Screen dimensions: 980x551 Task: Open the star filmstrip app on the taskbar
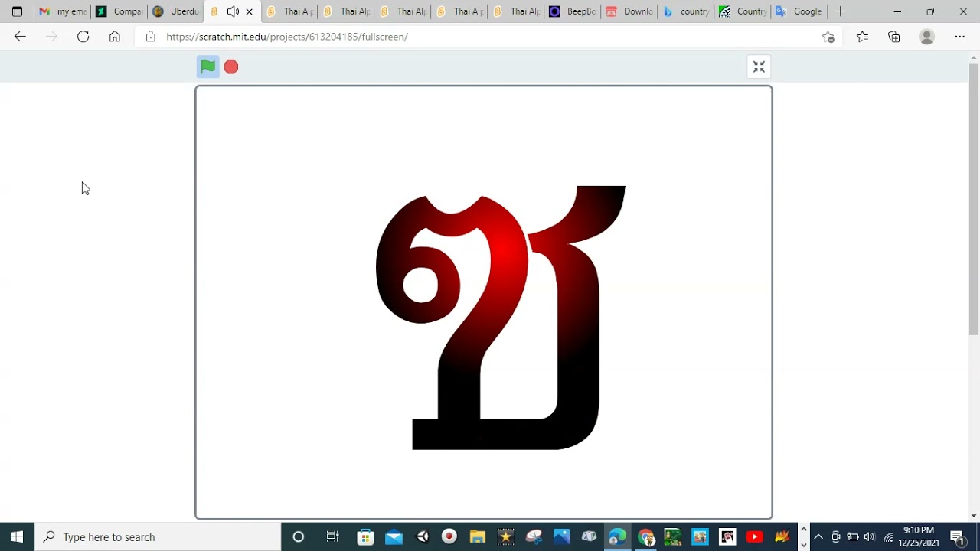[x=505, y=536]
